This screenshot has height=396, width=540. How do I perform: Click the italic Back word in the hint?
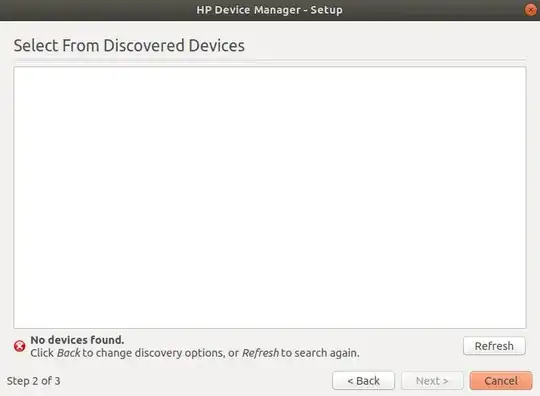[x=69, y=353]
